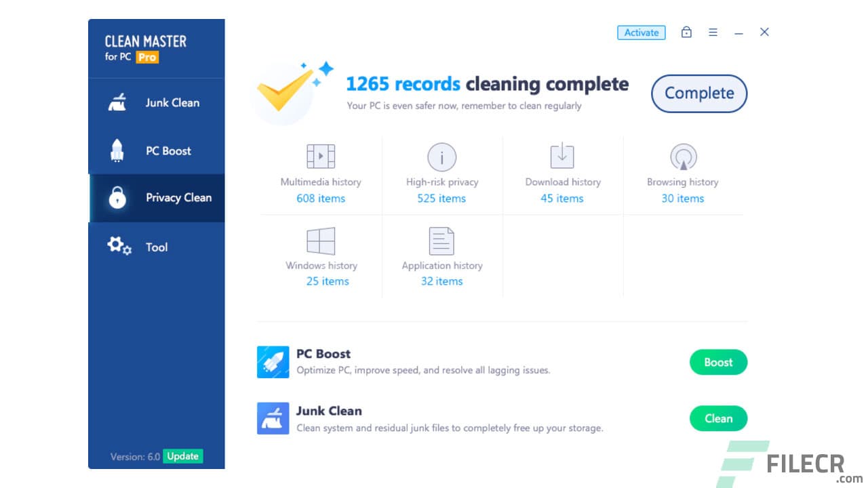
Task: Select the Application history document icon
Action: (441, 241)
